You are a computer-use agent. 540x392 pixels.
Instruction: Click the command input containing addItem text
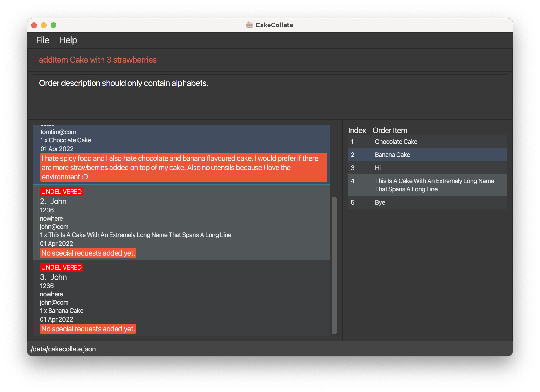tap(270, 60)
